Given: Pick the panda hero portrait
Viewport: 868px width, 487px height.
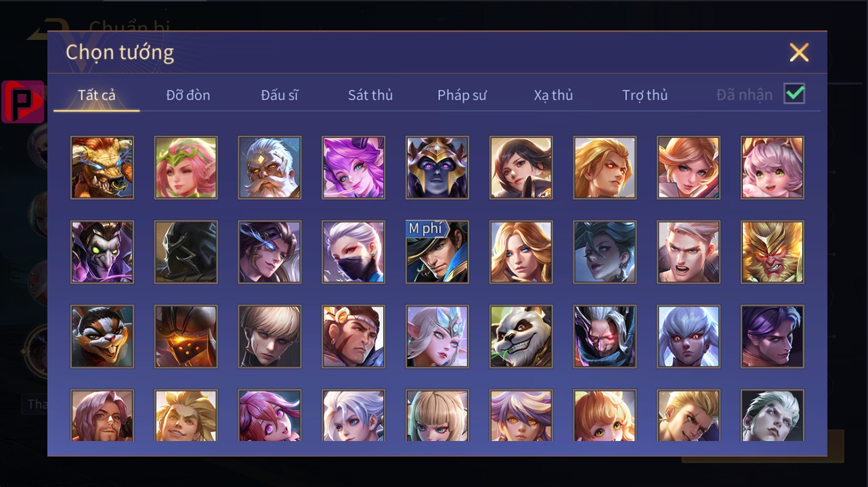Looking at the screenshot, I should coord(521,336).
